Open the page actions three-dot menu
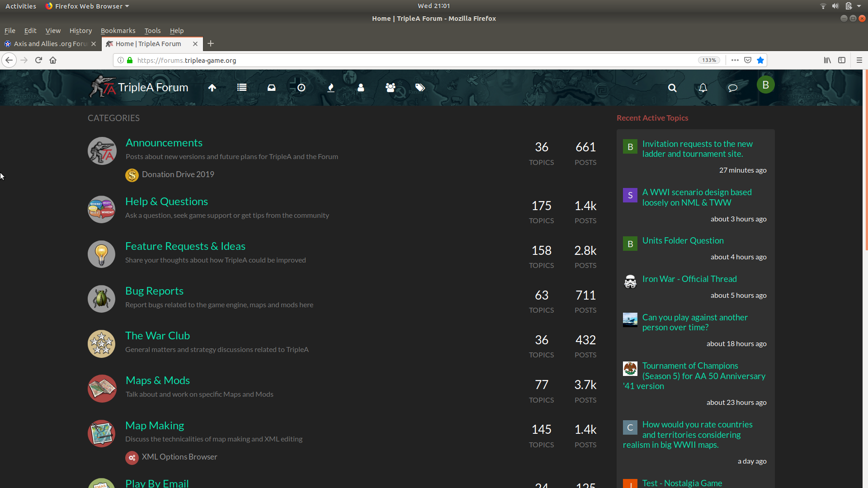Viewport: 868px width, 488px height. point(735,60)
